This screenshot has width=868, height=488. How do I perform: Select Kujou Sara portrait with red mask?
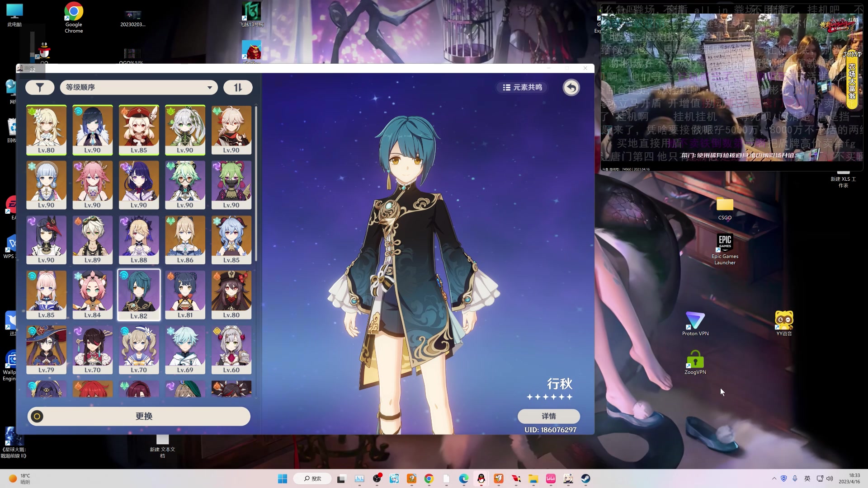(46, 240)
